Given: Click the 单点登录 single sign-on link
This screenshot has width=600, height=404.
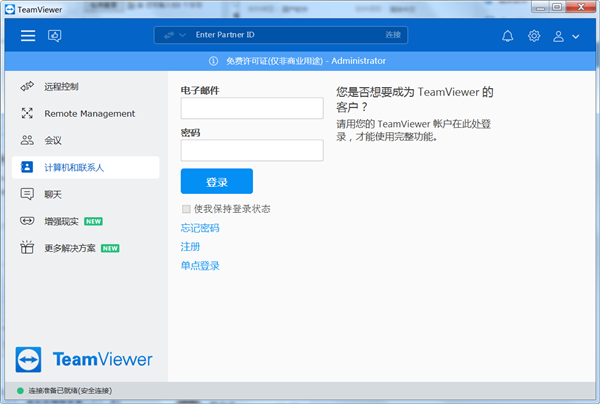Looking at the screenshot, I should tap(200, 266).
